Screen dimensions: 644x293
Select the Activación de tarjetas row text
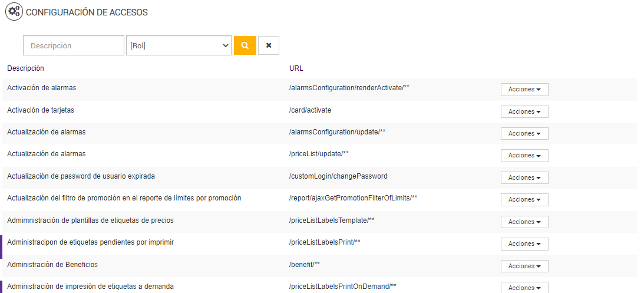pyautogui.click(x=41, y=110)
